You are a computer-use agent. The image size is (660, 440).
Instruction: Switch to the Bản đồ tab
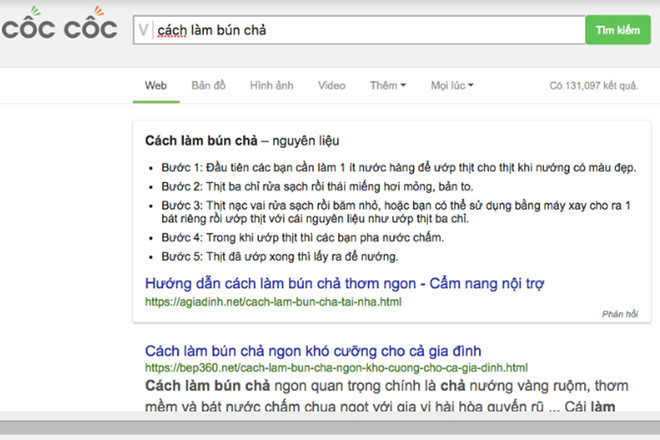click(210, 85)
